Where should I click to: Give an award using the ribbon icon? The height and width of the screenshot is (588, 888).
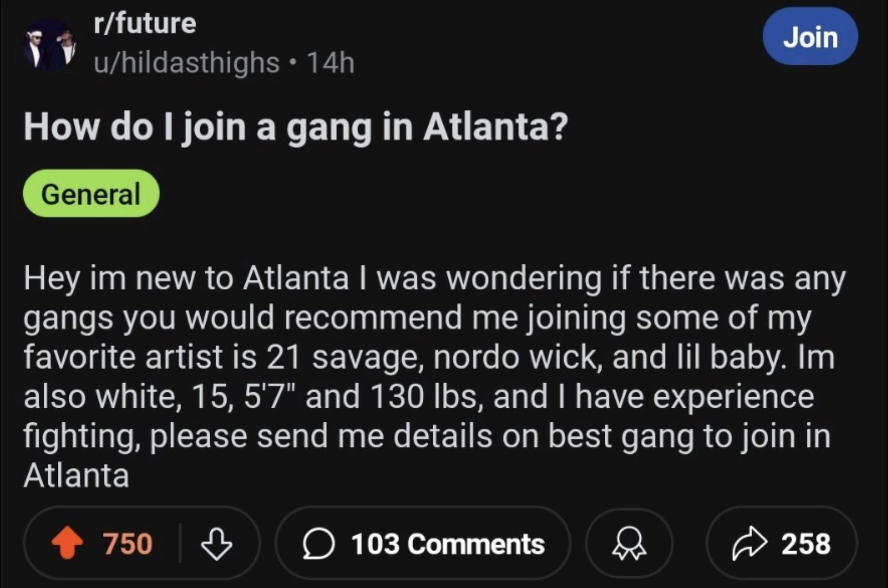click(629, 544)
